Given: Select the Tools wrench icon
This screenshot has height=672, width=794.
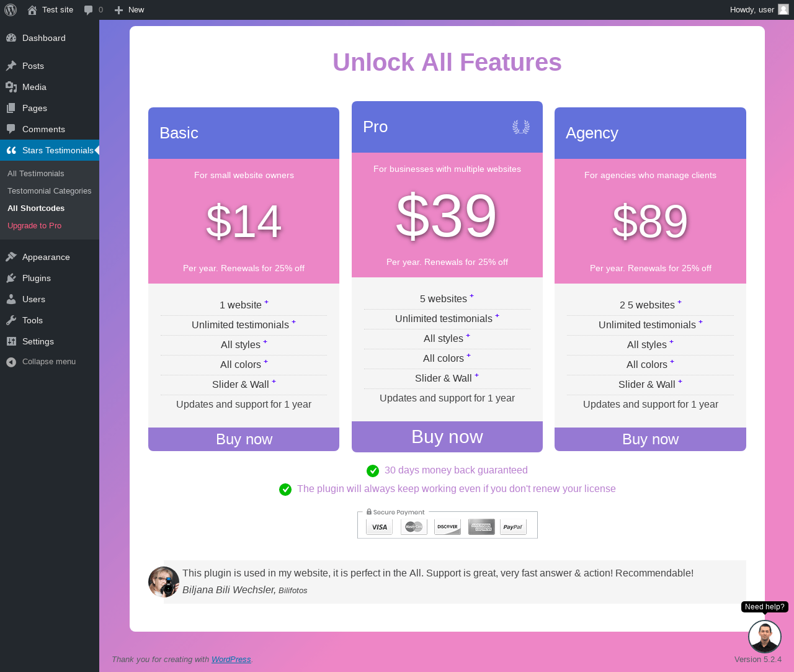Looking at the screenshot, I should (x=11, y=320).
